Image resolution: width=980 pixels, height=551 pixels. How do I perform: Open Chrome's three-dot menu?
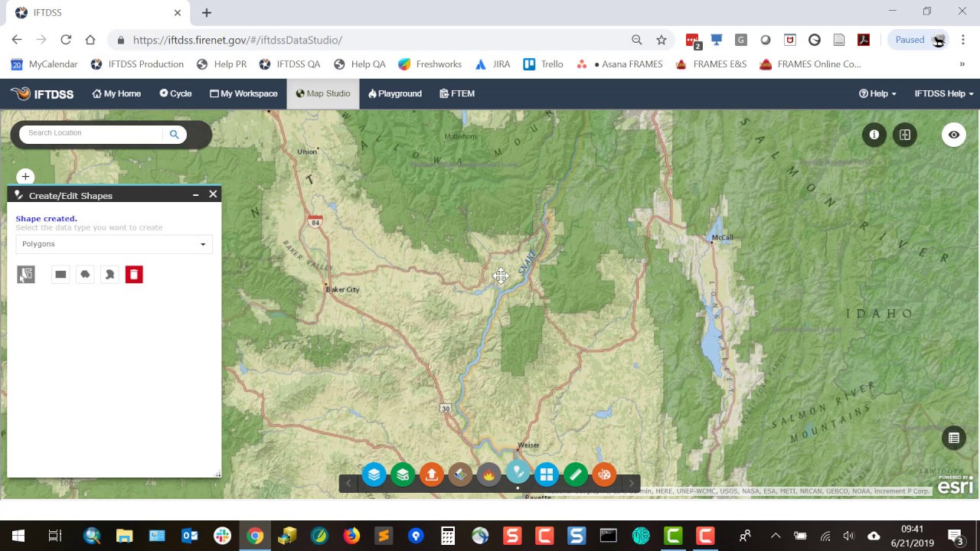pyautogui.click(x=963, y=40)
